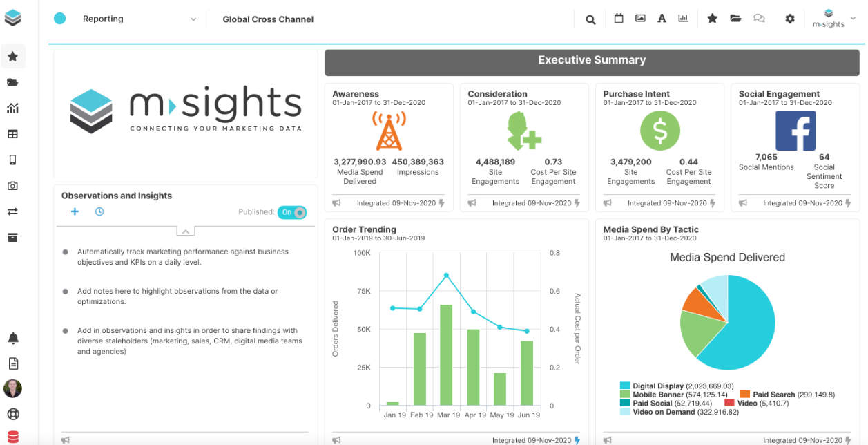Open notifications bell in left sidebar
The height and width of the screenshot is (445, 868).
[x=12, y=338]
